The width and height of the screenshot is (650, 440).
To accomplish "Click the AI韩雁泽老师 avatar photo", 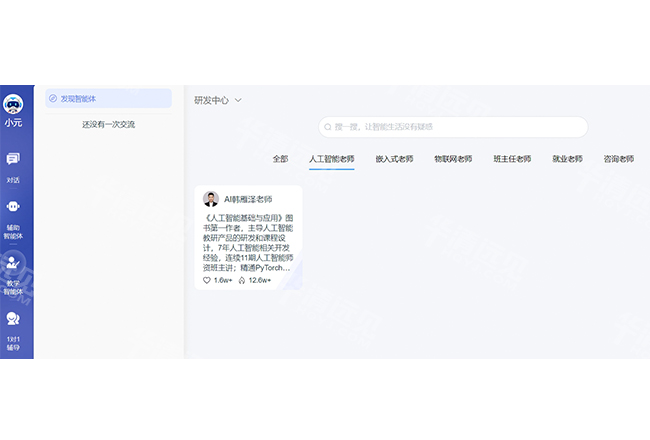I will [x=211, y=199].
